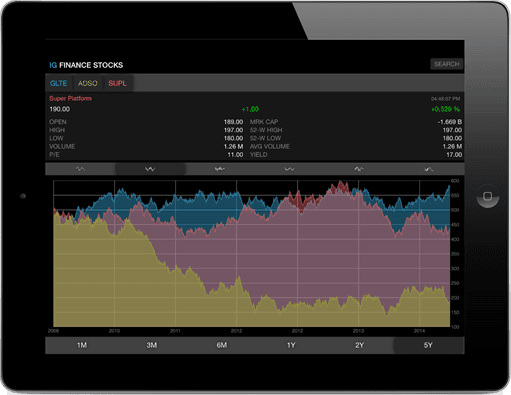Switch to the ADSO stock tab
This screenshot has width=511, height=395.
click(x=88, y=83)
